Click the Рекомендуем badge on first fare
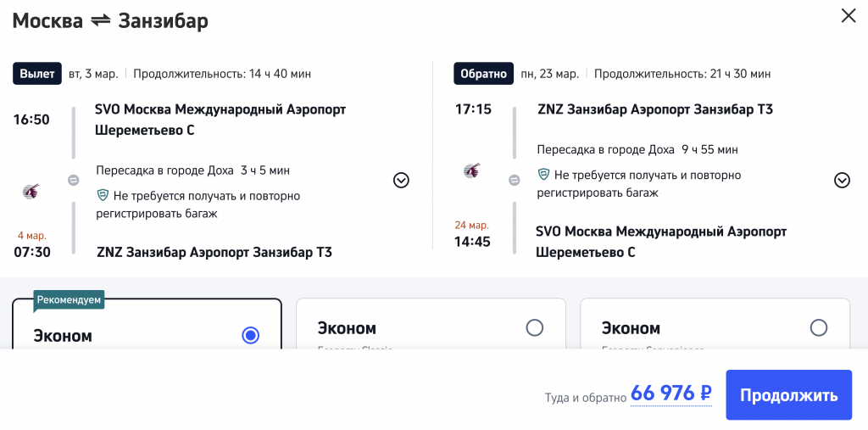 tap(70, 299)
